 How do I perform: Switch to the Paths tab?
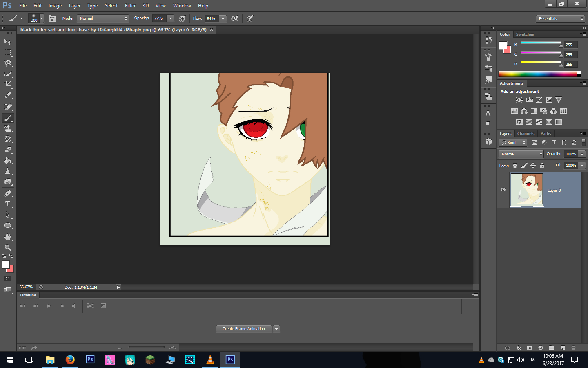546,134
